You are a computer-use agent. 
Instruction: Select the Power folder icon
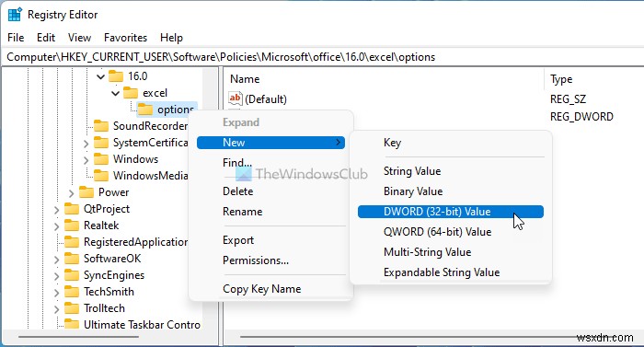click(x=86, y=192)
